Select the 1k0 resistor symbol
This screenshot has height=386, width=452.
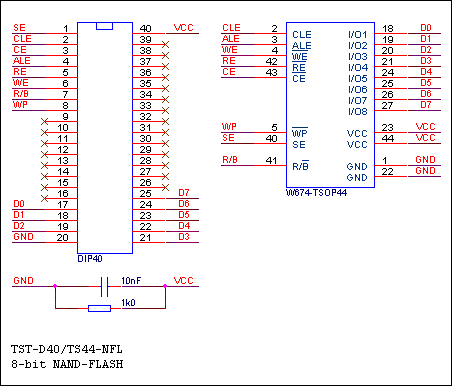point(99,308)
